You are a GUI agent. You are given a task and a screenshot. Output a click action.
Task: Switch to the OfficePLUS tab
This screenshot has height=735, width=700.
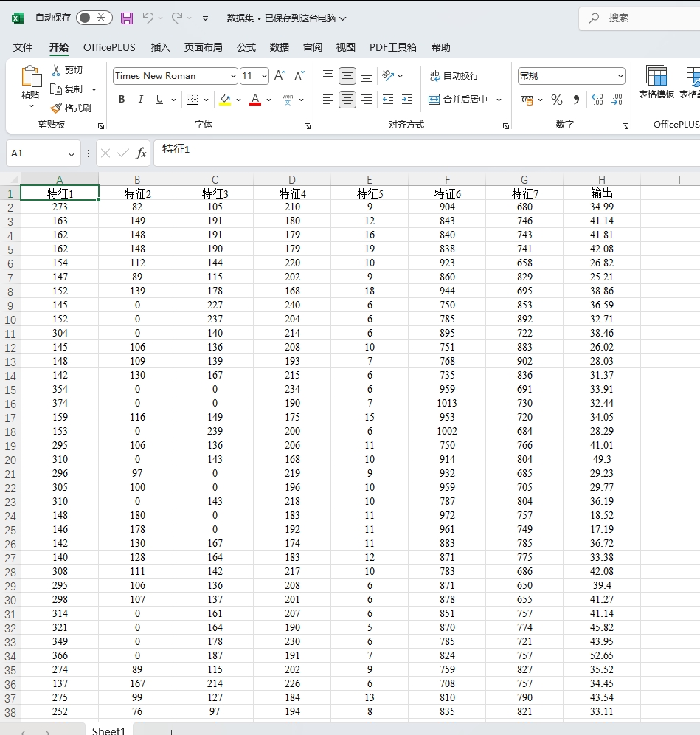[109, 47]
